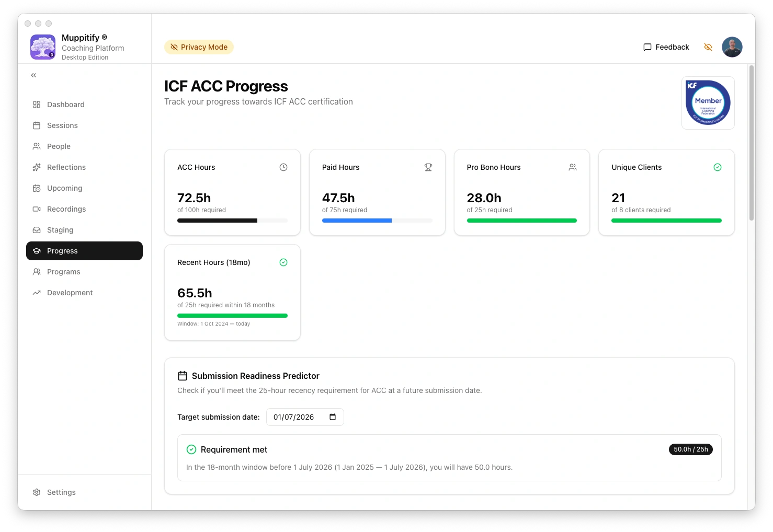Open Settings at the bottom of sidebar
Image resolution: width=773 pixels, height=532 pixels.
[61, 492]
